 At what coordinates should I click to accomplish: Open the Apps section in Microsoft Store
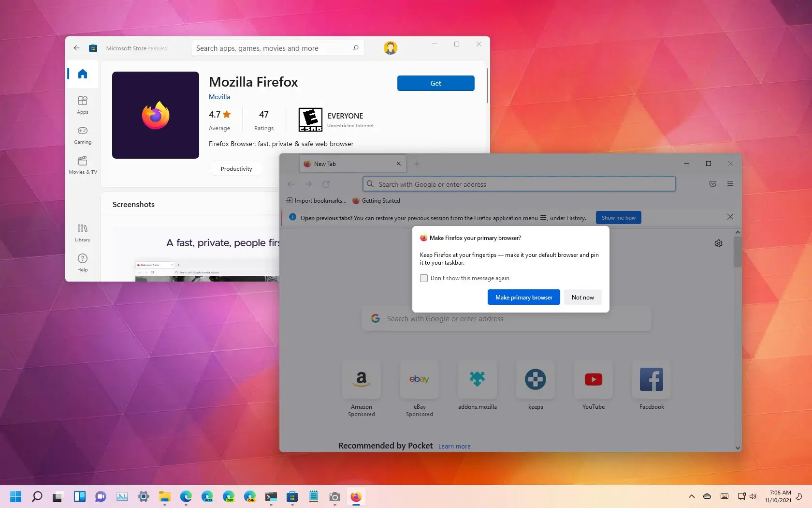tap(83, 105)
